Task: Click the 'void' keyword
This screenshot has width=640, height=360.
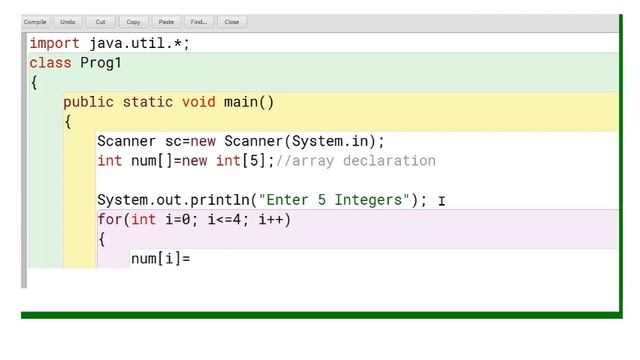Action: pyautogui.click(x=198, y=102)
